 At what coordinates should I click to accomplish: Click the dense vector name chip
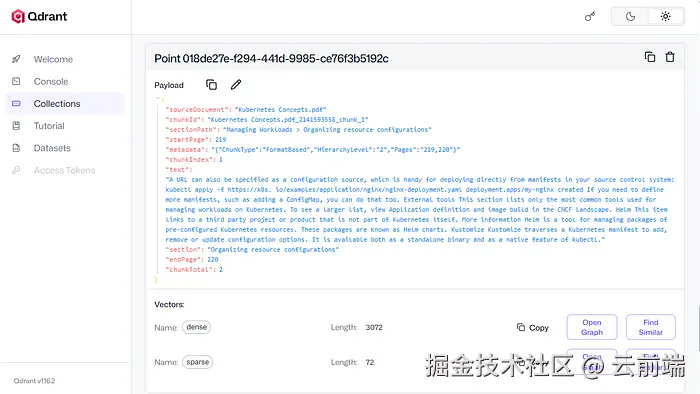click(196, 327)
